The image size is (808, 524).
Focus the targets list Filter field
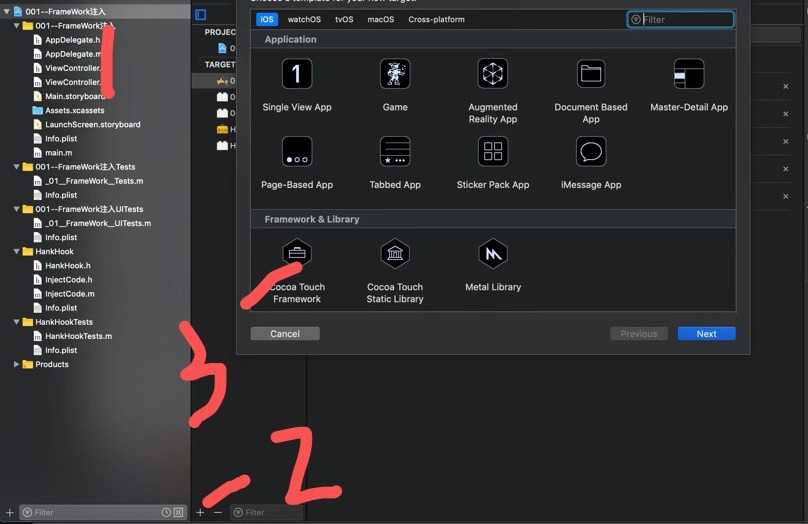click(265, 512)
